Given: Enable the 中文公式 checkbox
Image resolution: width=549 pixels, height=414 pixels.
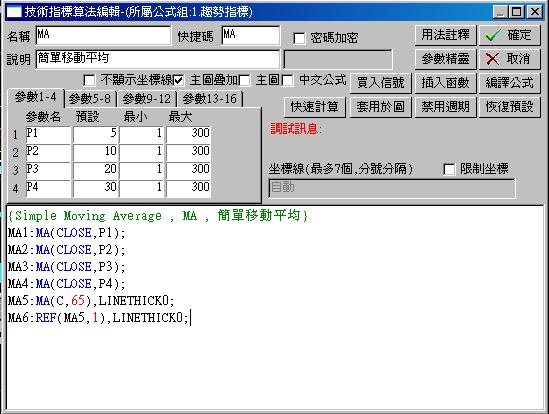Looking at the screenshot, I should click(287, 81).
